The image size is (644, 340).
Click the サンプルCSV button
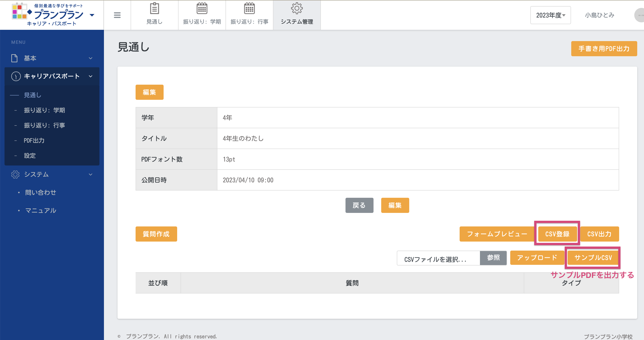click(593, 258)
